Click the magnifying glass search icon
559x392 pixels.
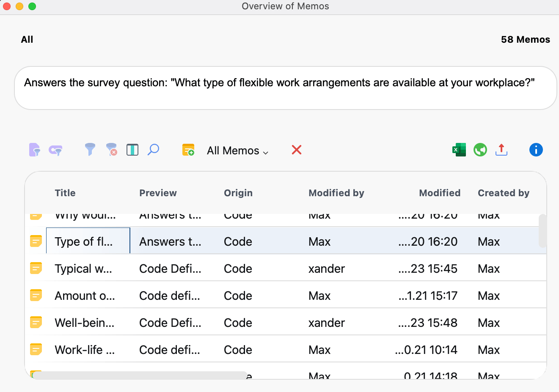point(153,150)
